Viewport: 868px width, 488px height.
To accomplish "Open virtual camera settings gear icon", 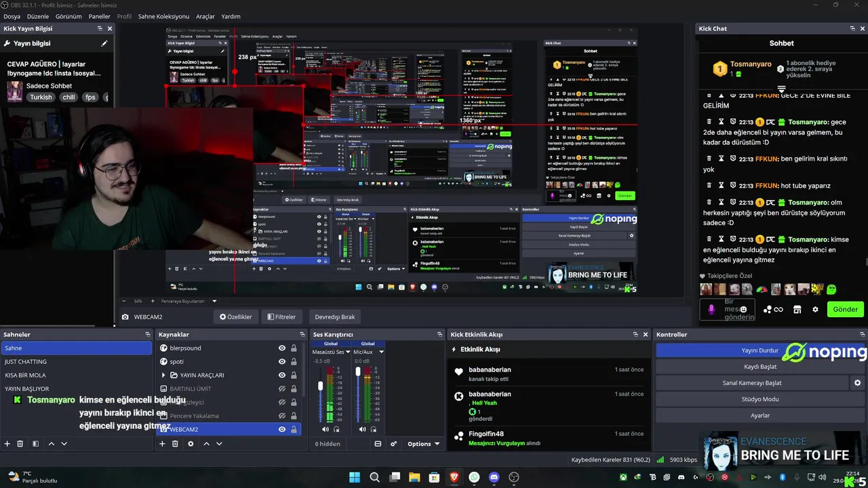I will point(857,383).
